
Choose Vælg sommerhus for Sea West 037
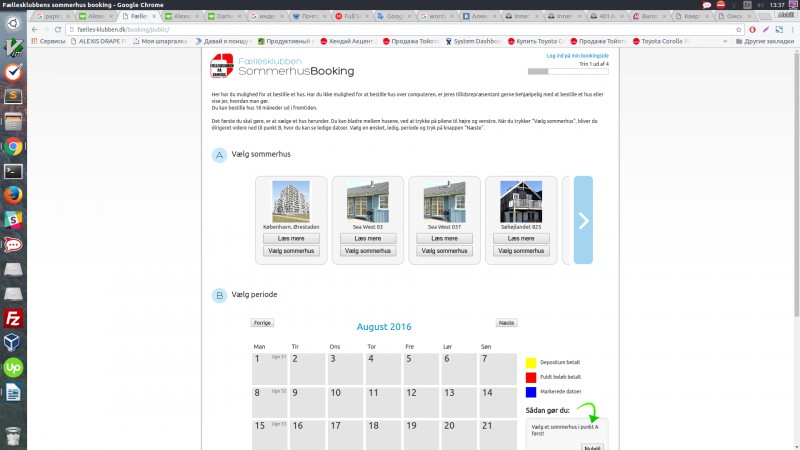click(444, 251)
